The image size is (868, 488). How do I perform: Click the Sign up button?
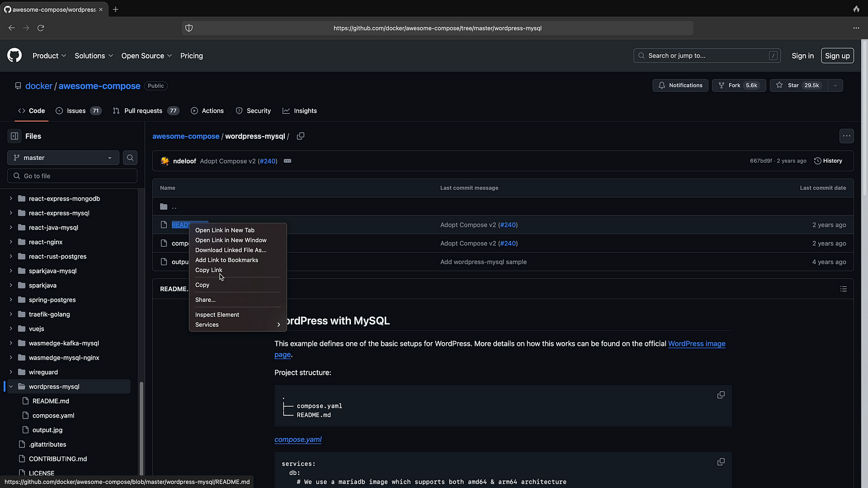(837, 56)
